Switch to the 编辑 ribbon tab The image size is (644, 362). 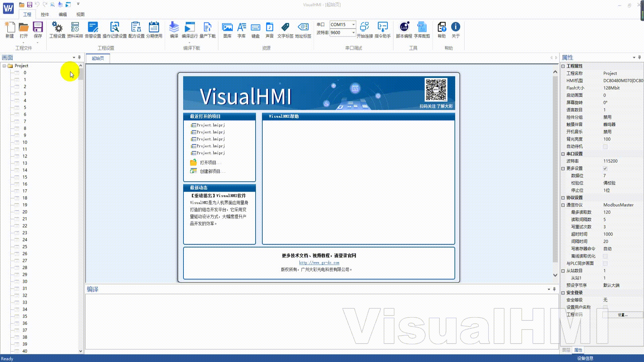pyautogui.click(x=63, y=14)
